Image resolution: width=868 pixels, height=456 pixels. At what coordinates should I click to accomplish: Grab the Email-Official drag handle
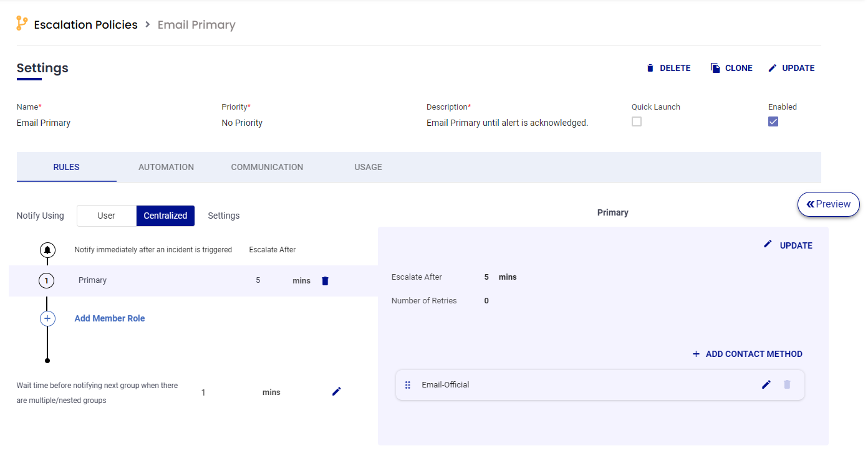point(408,385)
